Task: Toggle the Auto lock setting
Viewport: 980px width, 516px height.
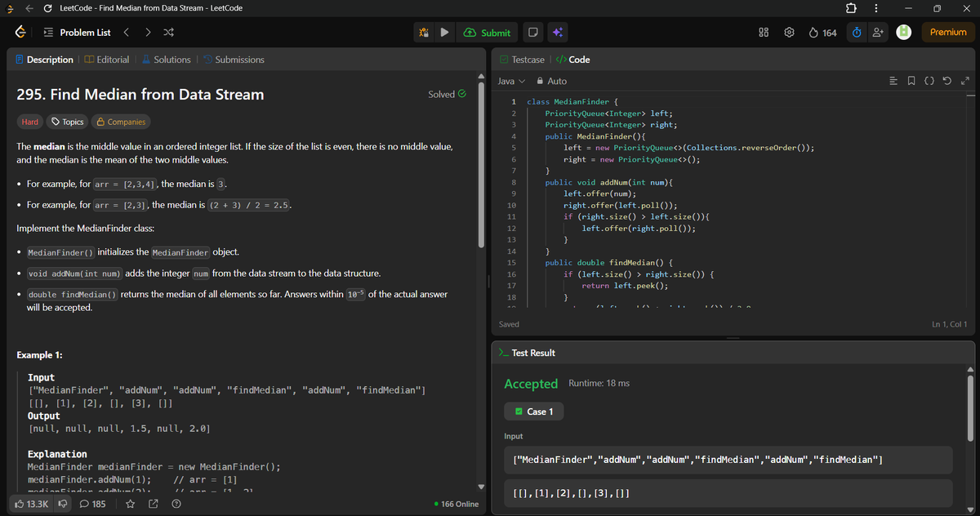Action: pos(552,81)
